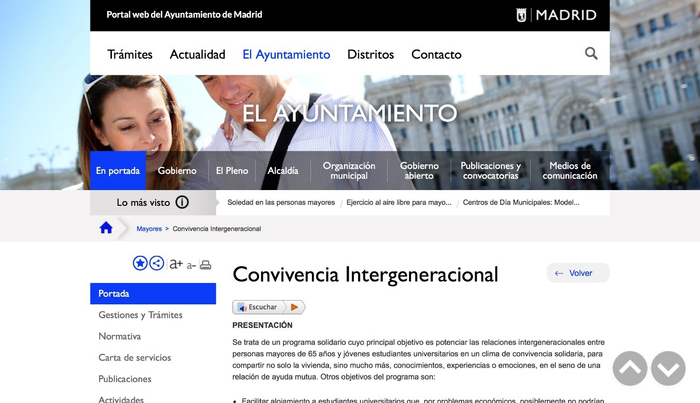The image size is (700, 403).
Task: Open the Contacto menu
Action: point(436,54)
